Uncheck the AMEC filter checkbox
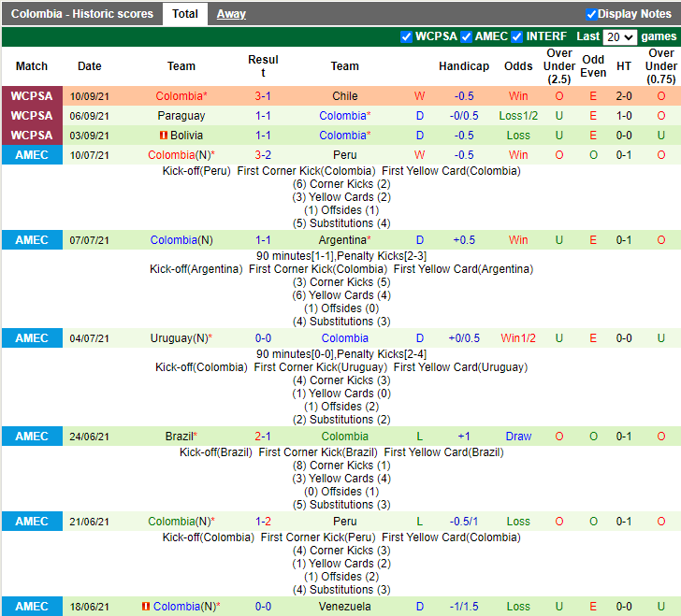Viewport: 681px width, 616px height. 466,36
